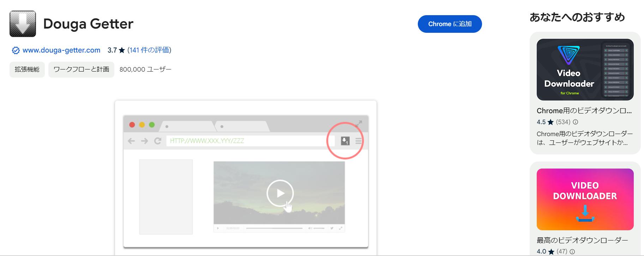Open the 'Chrome用のビデオダウンロ...' title
The width and height of the screenshot is (644, 256).
(584, 111)
